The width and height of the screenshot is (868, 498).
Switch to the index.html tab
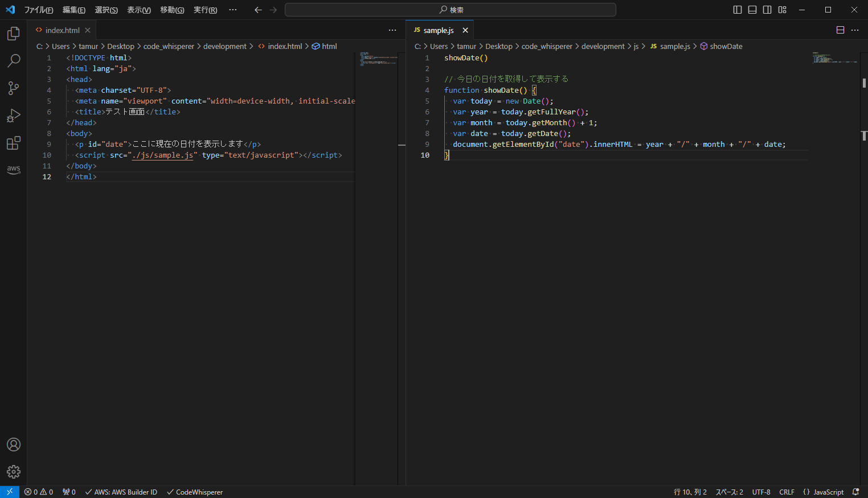(x=62, y=30)
